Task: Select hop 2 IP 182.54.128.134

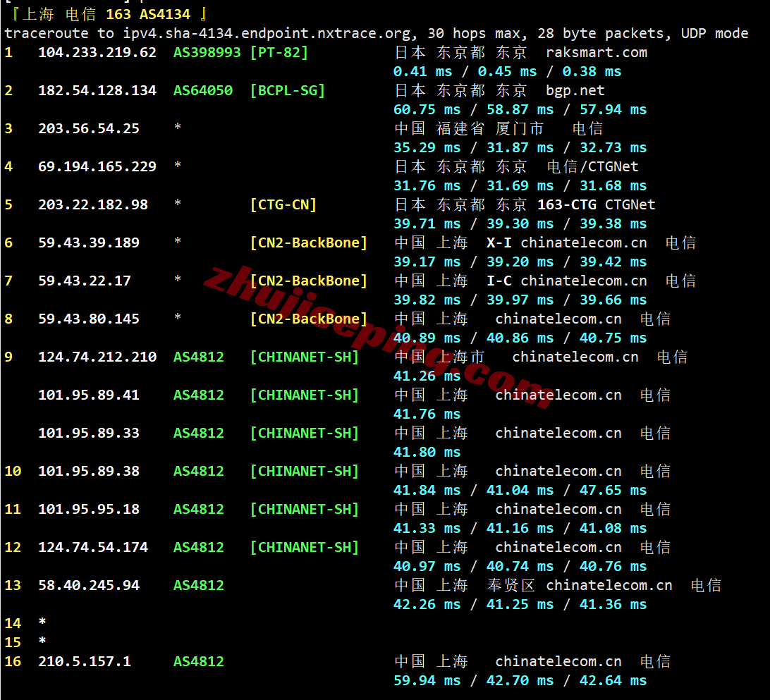Action: [97, 91]
